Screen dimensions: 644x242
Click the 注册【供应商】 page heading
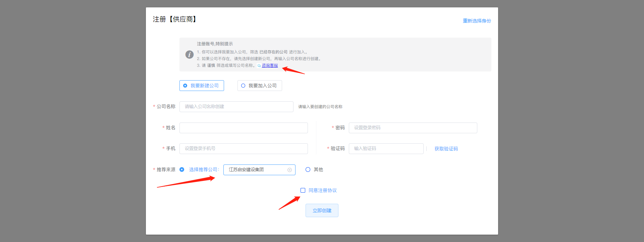pos(175,19)
